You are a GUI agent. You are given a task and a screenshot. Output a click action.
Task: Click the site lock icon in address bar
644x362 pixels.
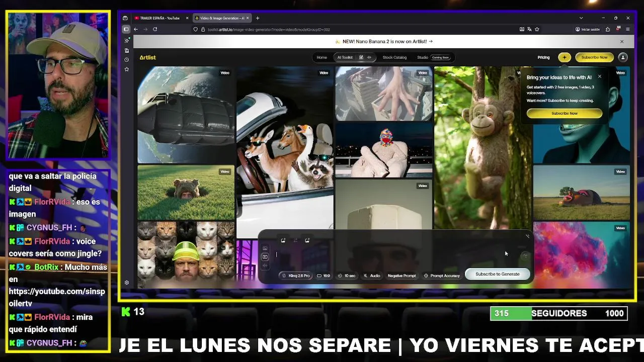pos(203,29)
